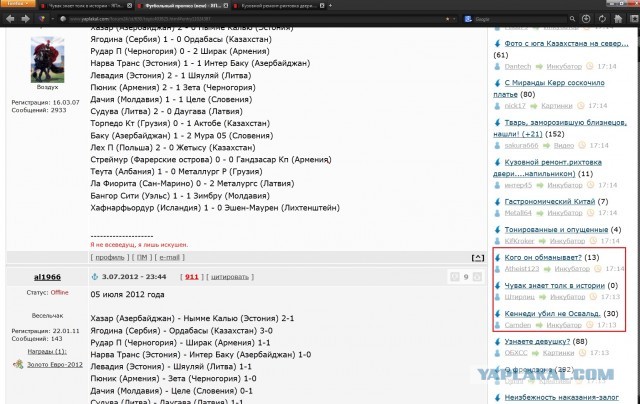Open topic 'Кого он обманывает?'
The height and width of the screenshot is (404, 640).
point(543,257)
